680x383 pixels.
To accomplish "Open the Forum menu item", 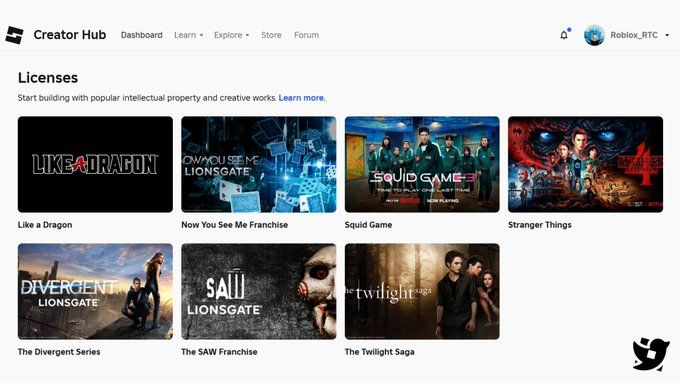I will 307,35.
